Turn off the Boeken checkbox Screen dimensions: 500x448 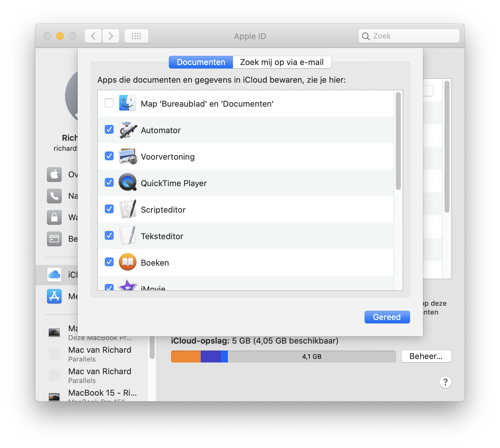(109, 262)
